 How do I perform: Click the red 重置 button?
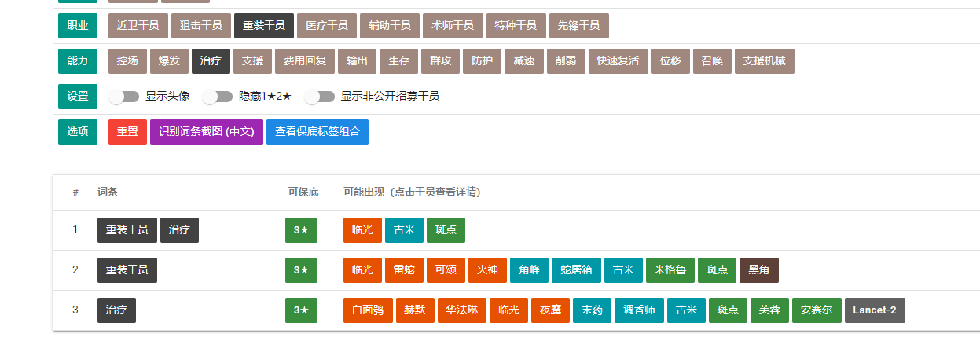[127, 132]
